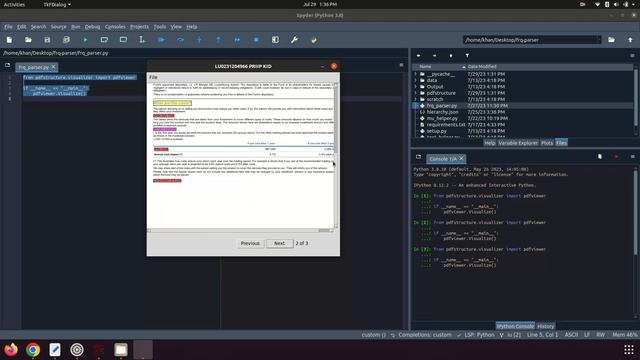
Task: Click Completions: custom in status bar
Action: tap(425, 335)
